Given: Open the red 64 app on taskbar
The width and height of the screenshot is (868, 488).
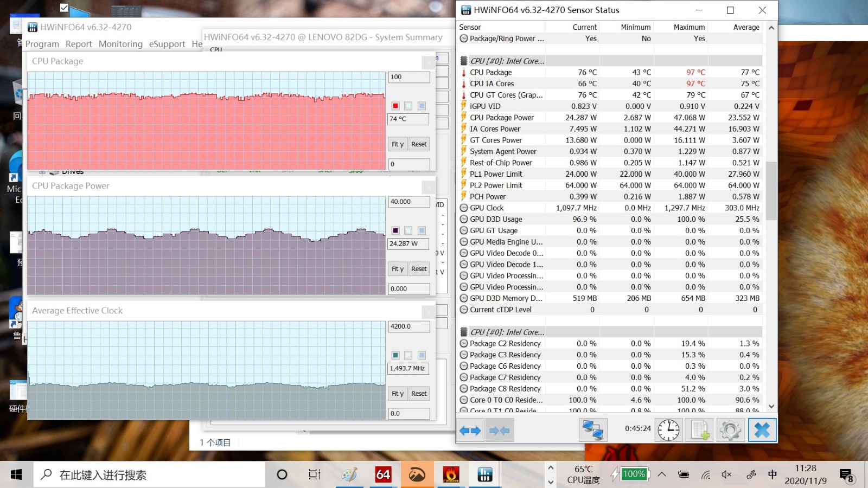Looking at the screenshot, I should click(383, 475).
